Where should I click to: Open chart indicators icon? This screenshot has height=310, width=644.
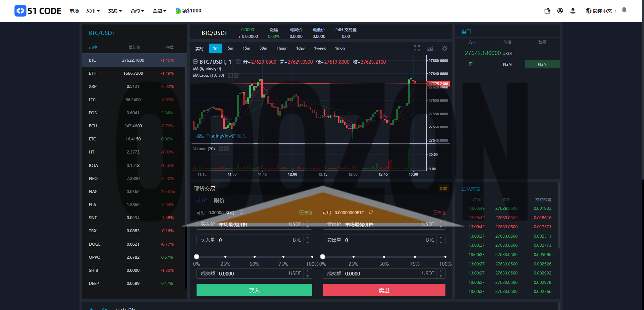click(430, 48)
